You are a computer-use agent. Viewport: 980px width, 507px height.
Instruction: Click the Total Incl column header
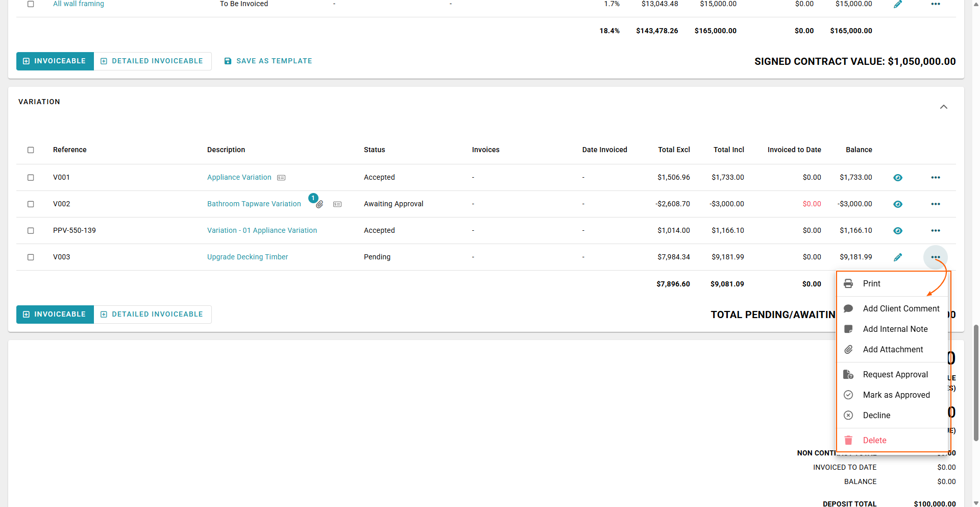click(x=729, y=150)
